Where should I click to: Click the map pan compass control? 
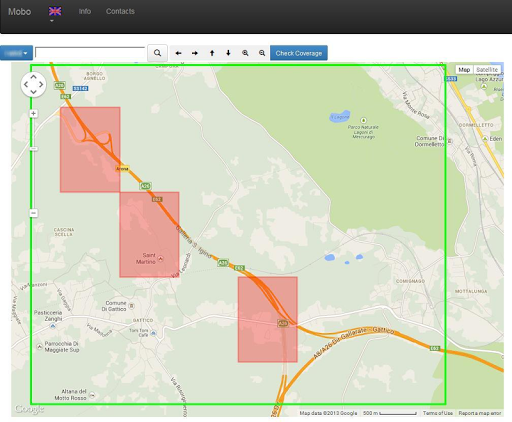tap(33, 84)
